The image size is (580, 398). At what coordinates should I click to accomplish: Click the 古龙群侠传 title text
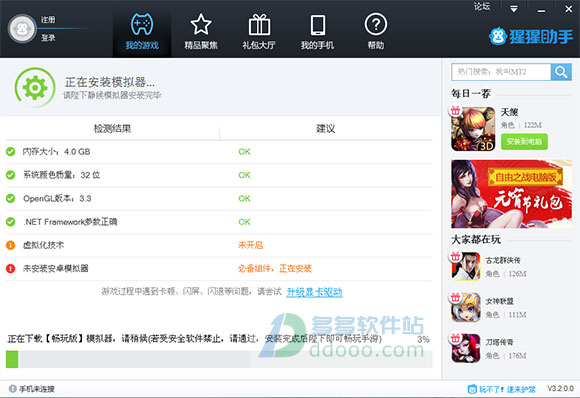click(x=503, y=260)
